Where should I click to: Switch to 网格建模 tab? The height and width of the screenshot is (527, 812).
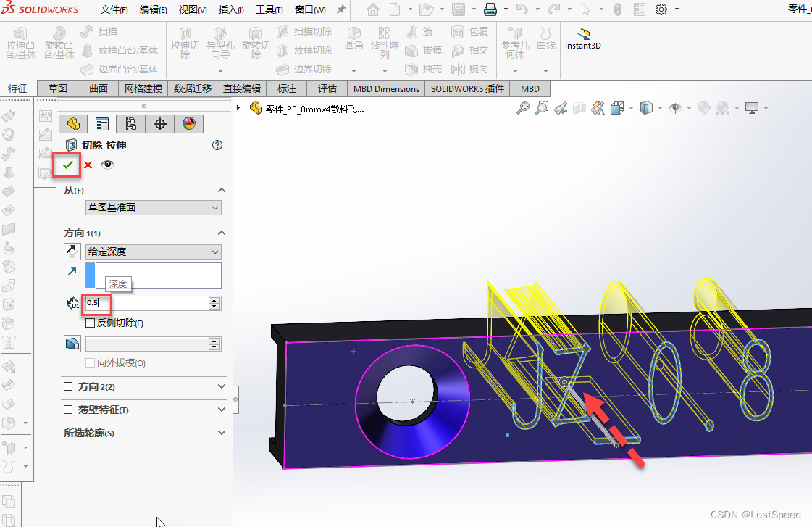click(x=143, y=88)
